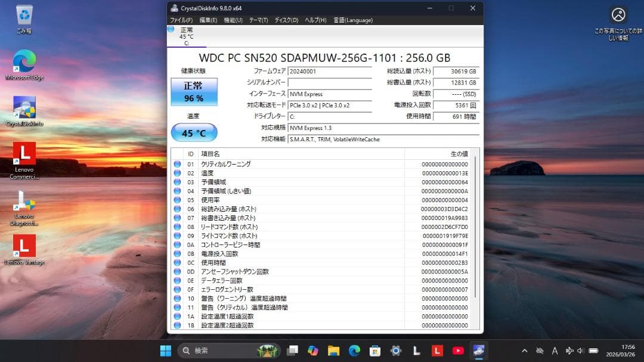Open the ヘルプ(H) menu
This screenshot has width=644, height=362.
(315, 20)
